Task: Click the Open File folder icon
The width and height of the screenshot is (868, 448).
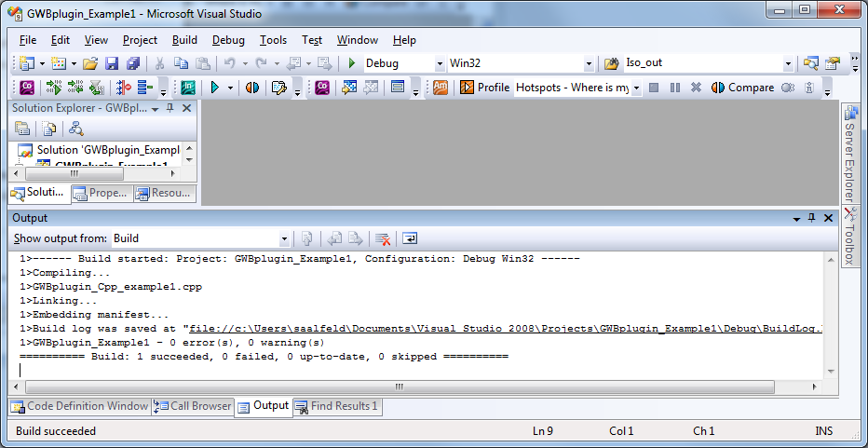Action: click(89, 63)
